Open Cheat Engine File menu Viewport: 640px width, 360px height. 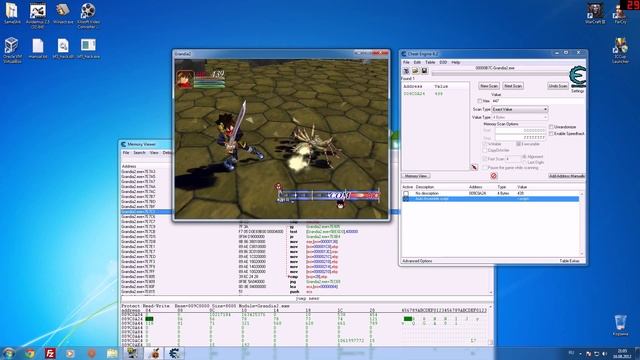(406, 62)
